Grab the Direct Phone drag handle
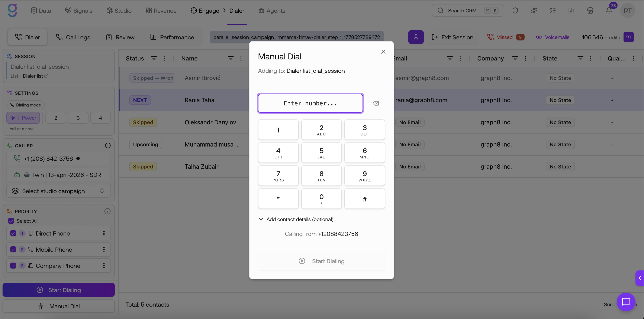 (x=104, y=233)
